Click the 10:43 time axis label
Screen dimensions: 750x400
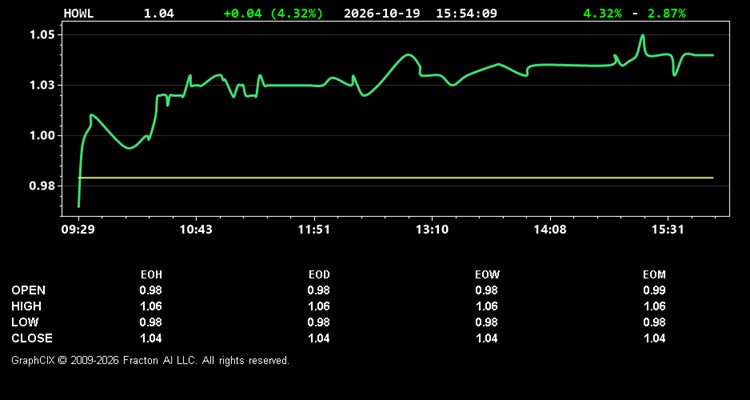tap(196, 230)
